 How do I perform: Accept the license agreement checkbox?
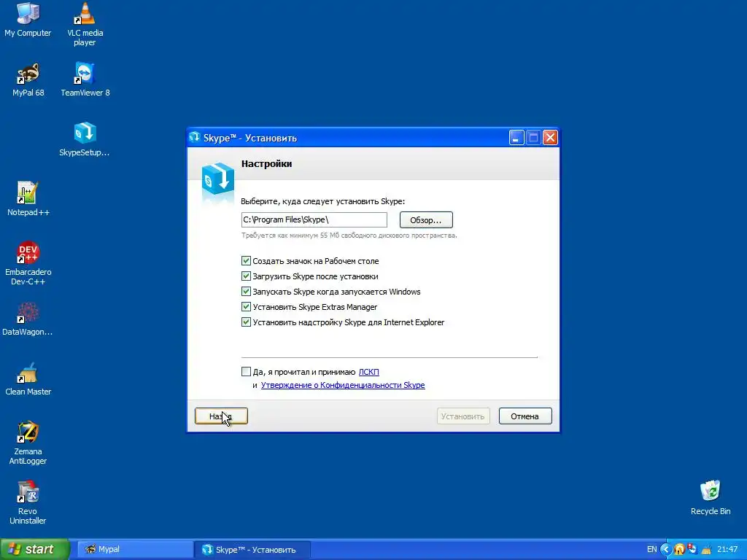point(246,371)
